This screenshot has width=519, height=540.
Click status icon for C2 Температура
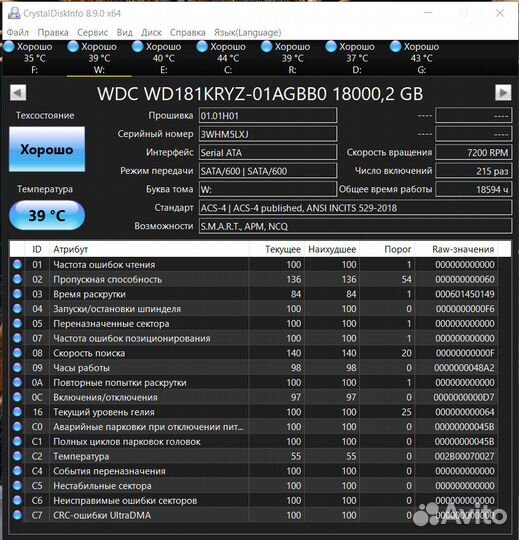click(17, 456)
